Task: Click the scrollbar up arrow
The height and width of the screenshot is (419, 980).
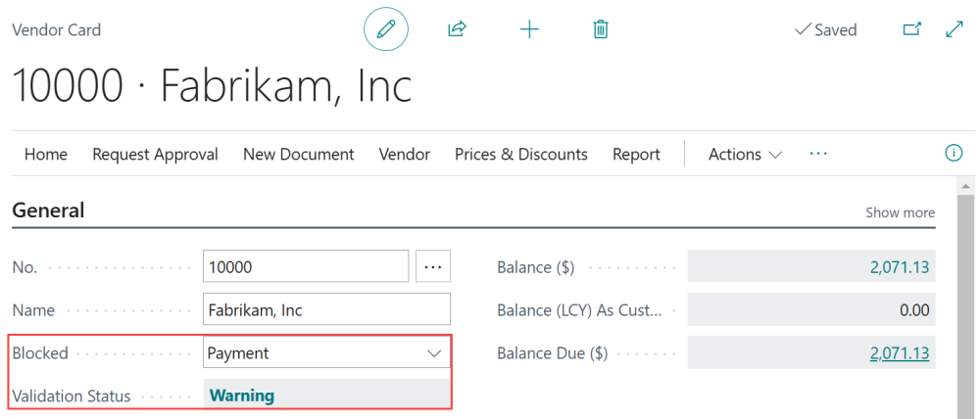Action: pos(965,186)
